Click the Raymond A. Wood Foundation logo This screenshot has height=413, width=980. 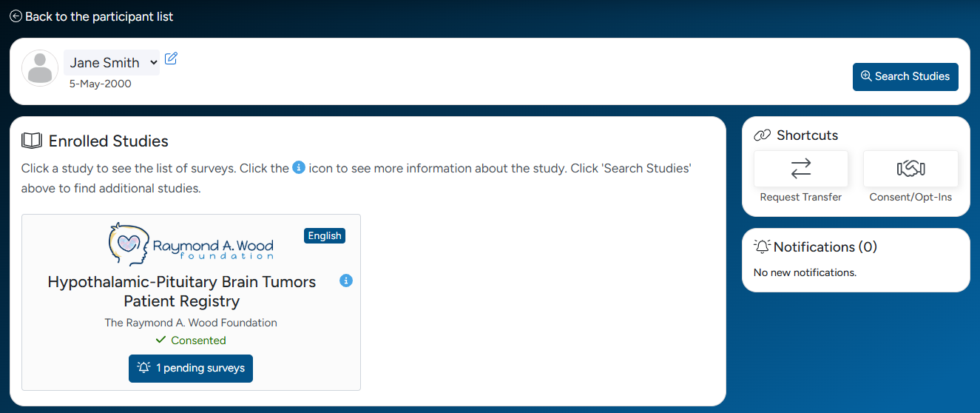click(x=191, y=244)
